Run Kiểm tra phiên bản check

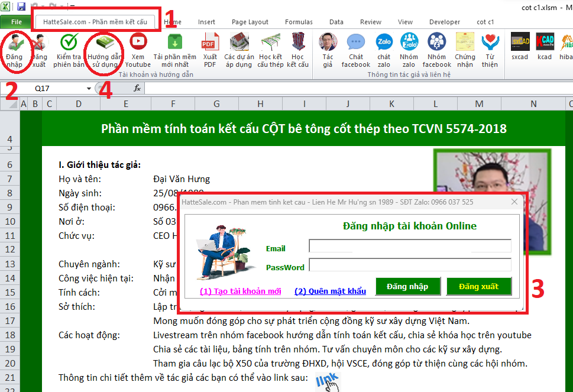click(x=69, y=50)
